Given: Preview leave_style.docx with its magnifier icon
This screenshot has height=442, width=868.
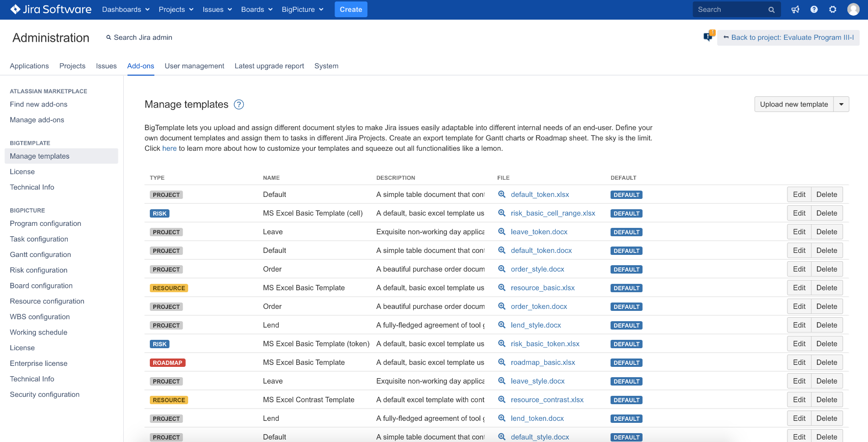Looking at the screenshot, I should pyautogui.click(x=502, y=381).
